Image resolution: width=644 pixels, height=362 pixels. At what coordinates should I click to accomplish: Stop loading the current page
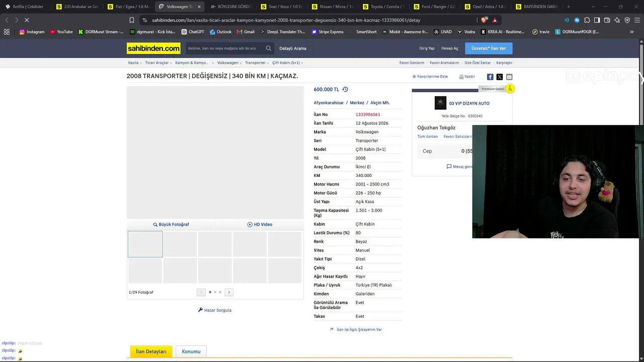[27, 20]
